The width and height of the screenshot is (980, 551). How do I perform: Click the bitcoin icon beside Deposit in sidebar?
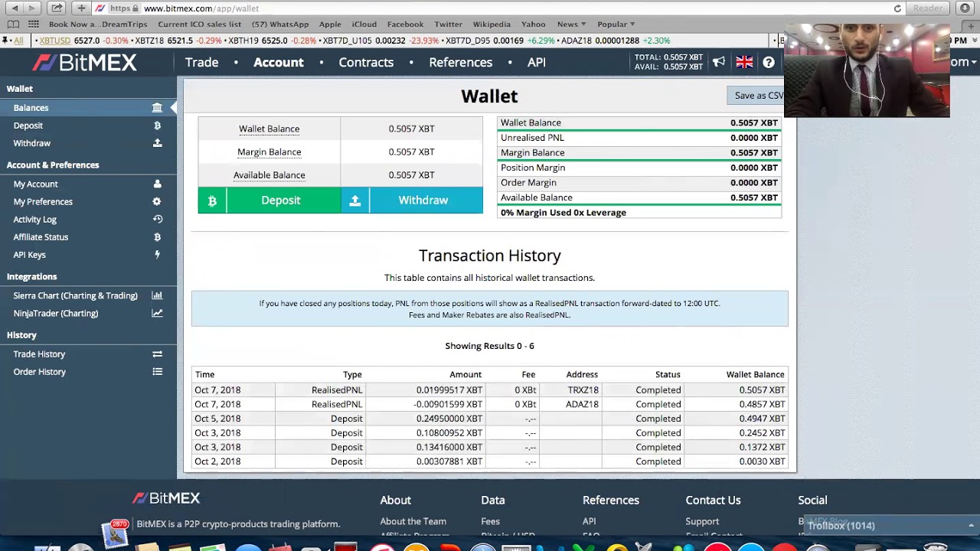[157, 126]
